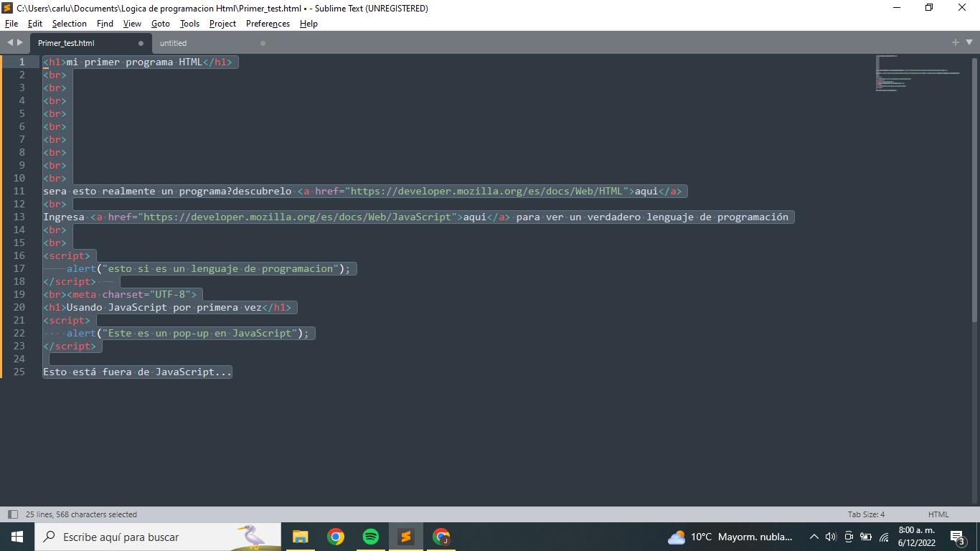Open the Help menu
The image size is (980, 551).
coord(308,24)
